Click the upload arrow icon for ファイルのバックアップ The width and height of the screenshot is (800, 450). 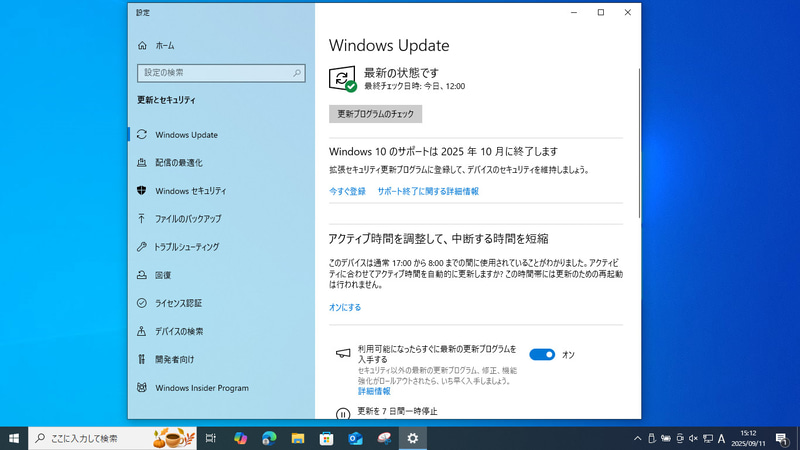(x=142, y=218)
